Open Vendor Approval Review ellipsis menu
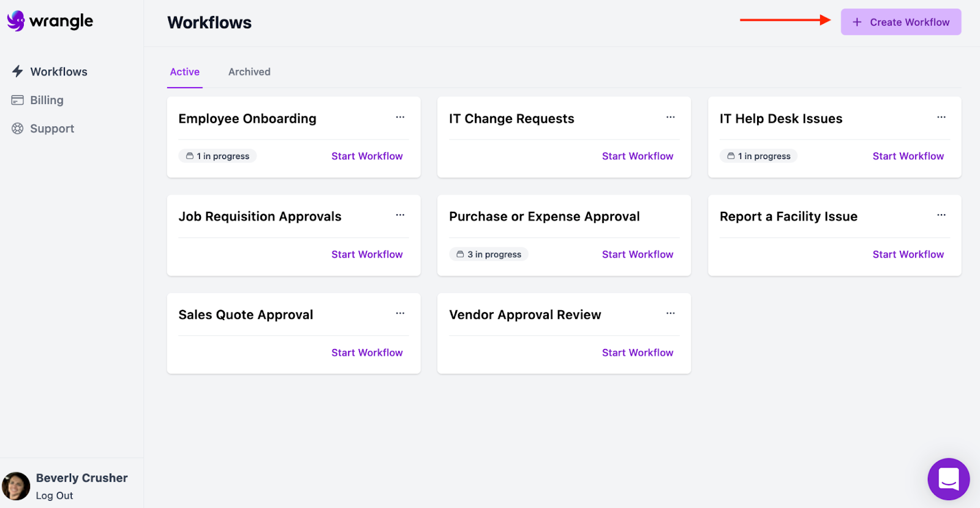Image resolution: width=980 pixels, height=508 pixels. point(671,313)
